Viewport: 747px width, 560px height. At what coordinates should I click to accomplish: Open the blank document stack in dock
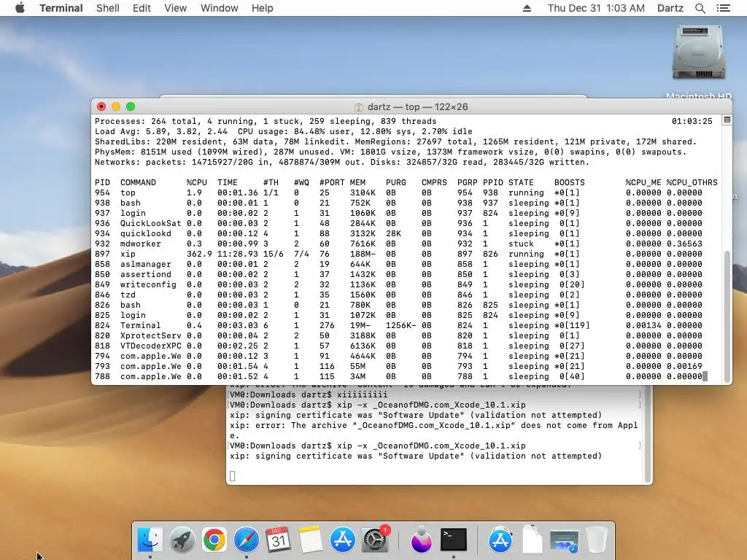tap(532, 540)
